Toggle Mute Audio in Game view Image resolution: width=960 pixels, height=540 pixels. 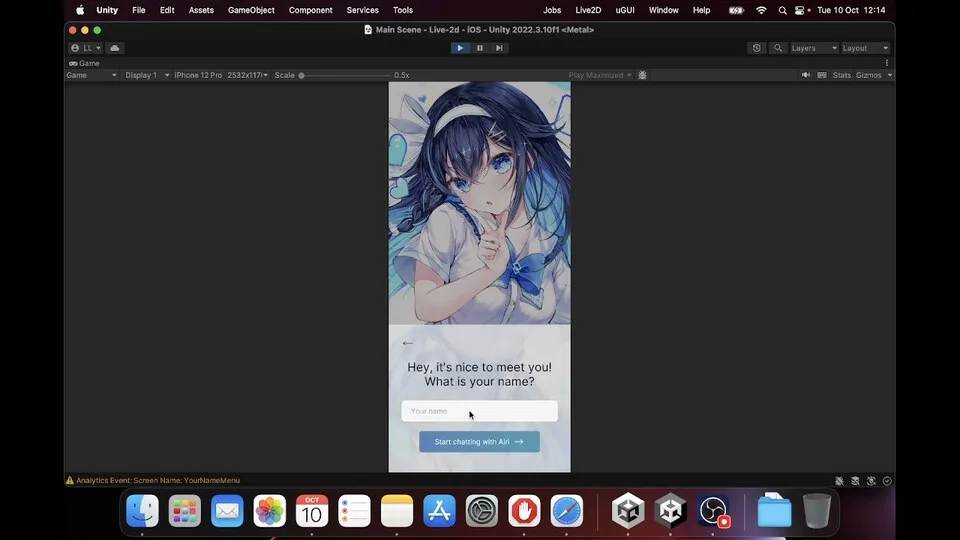806,75
